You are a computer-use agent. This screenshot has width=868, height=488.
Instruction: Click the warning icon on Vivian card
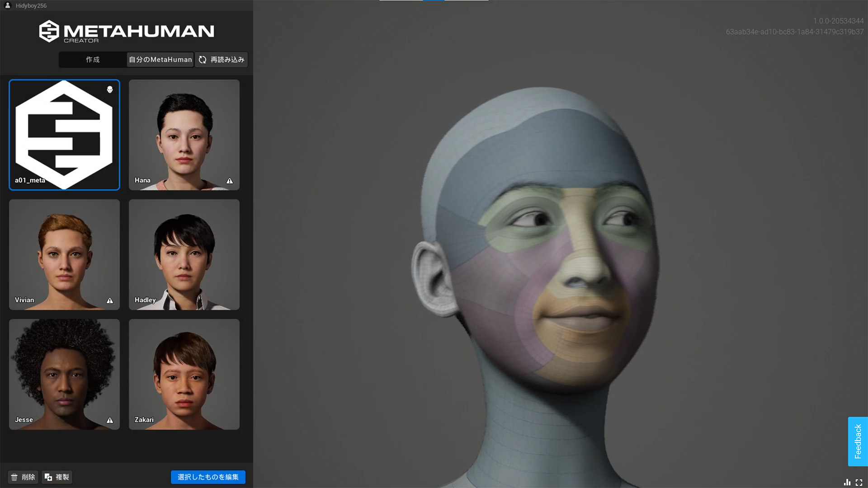[110, 300]
